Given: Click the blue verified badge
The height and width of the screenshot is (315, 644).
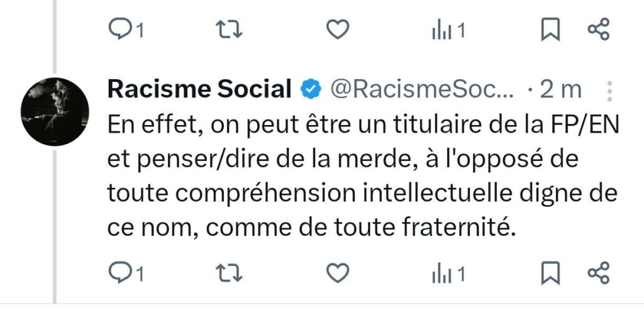Looking at the screenshot, I should click(x=309, y=90).
